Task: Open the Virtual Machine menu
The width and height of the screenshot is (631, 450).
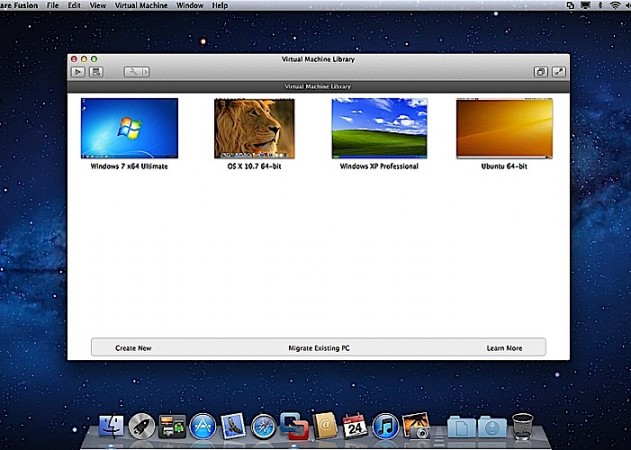Action: coord(140,6)
